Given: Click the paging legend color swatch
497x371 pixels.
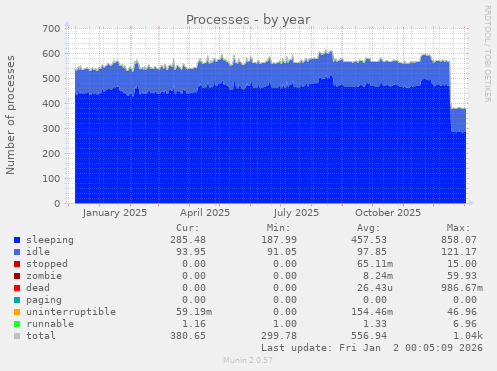Looking at the screenshot, I should [x=17, y=300].
